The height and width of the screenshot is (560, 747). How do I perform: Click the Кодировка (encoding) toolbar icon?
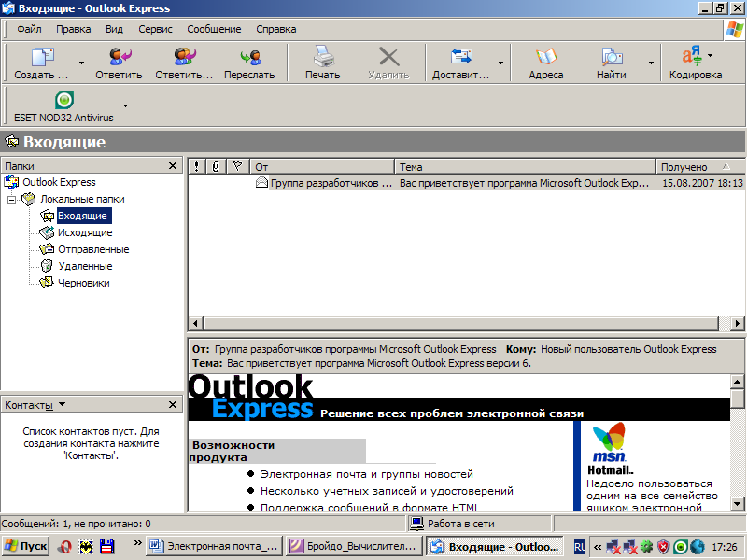coord(692,56)
